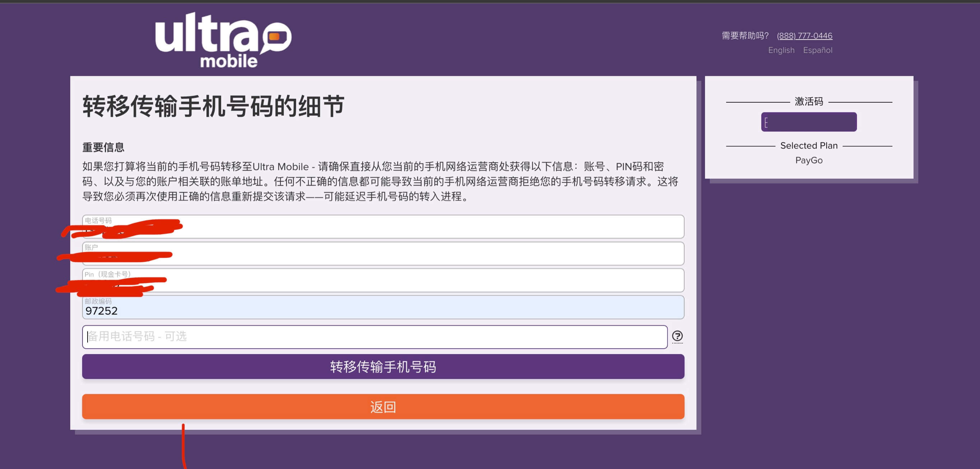This screenshot has height=469, width=980.
Task: Focus the 账户 account field
Action: 383,254
